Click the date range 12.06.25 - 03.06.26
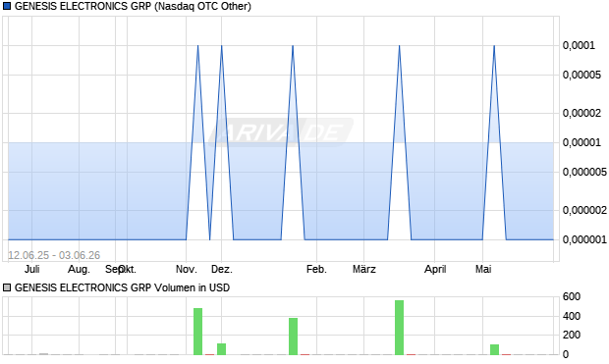The image size is (609, 364). [54, 255]
